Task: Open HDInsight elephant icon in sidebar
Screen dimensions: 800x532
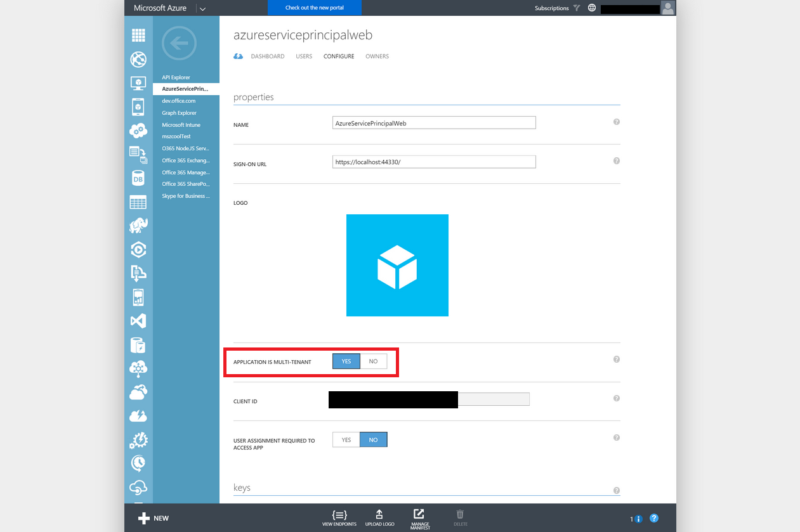Action: click(138, 226)
